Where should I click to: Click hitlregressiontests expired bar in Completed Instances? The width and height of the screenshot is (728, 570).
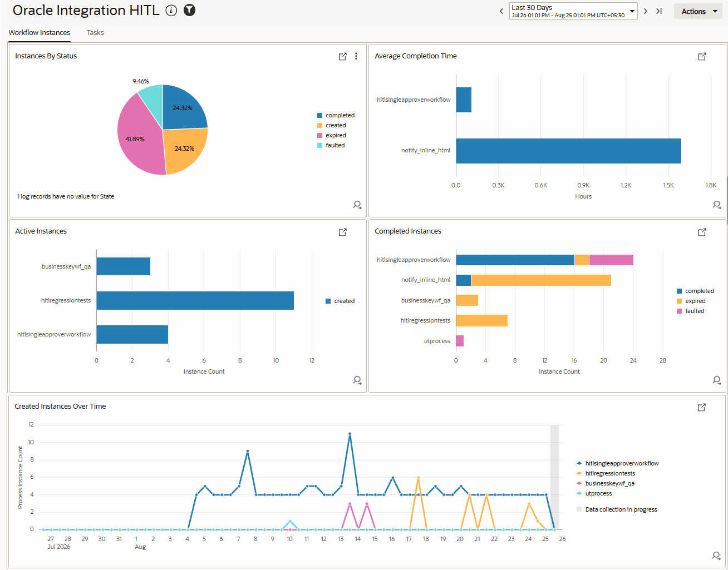(481, 320)
